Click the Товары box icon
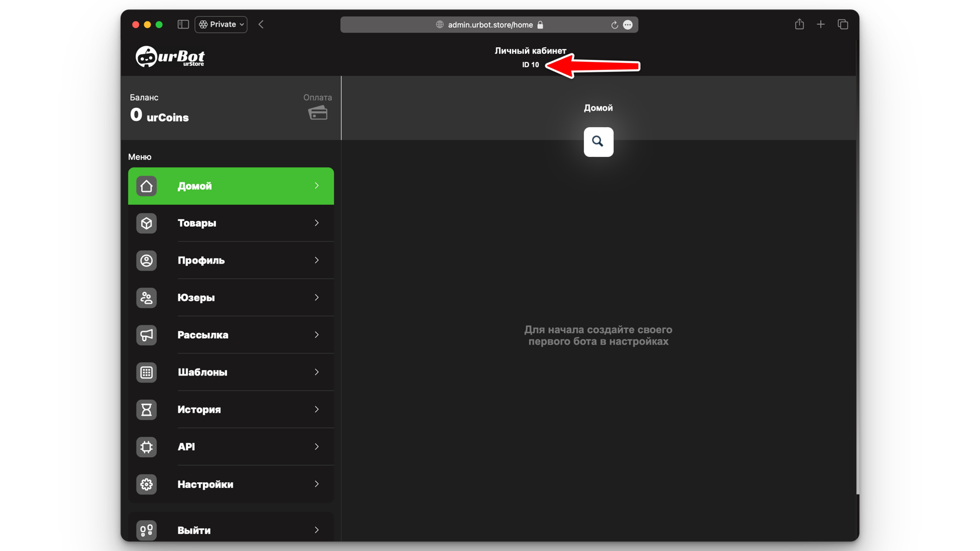The image size is (980, 551). (146, 223)
